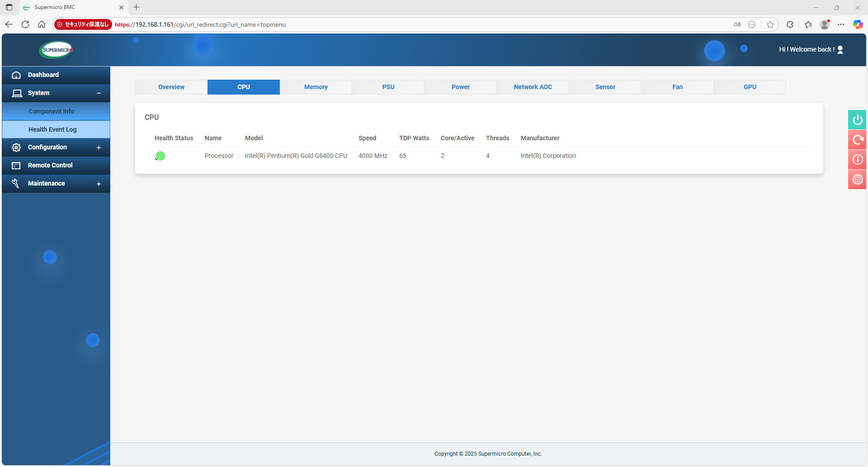Click the user profile icon near Welcome back
868x467 pixels.
(x=840, y=50)
